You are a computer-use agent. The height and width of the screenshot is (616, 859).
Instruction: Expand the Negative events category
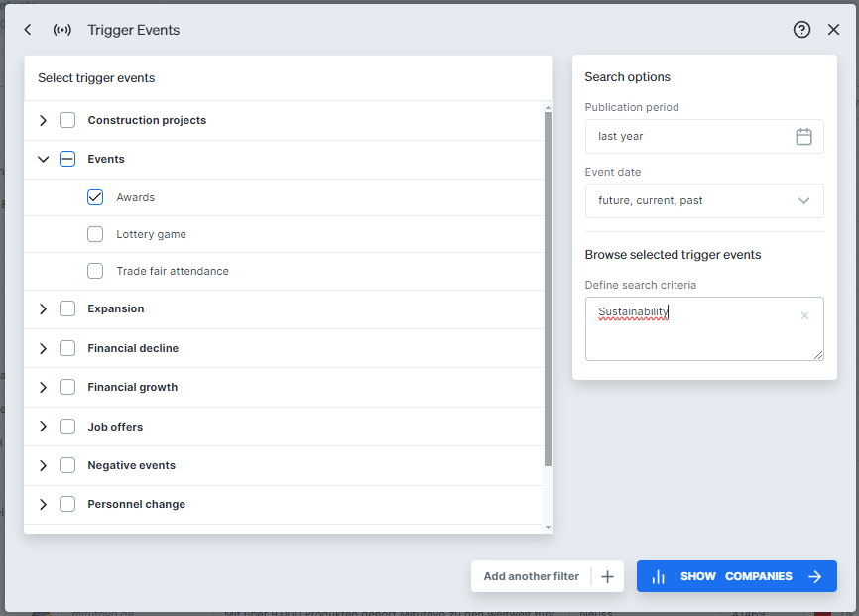pyautogui.click(x=43, y=465)
